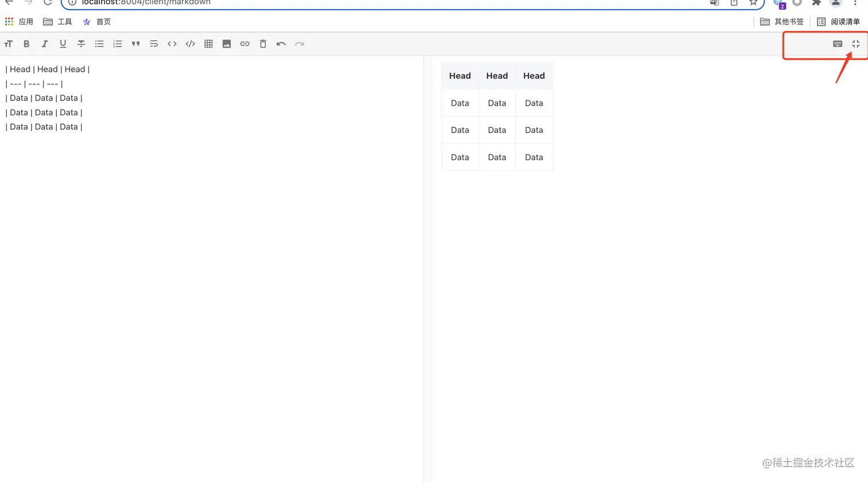Insert a bulleted list
This screenshot has width=868, height=482.
click(x=99, y=44)
